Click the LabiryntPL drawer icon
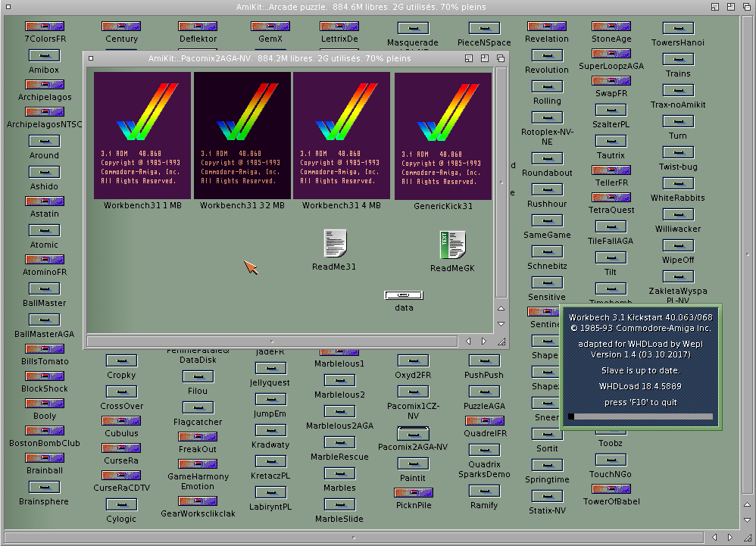This screenshot has width=756, height=546. (270, 493)
